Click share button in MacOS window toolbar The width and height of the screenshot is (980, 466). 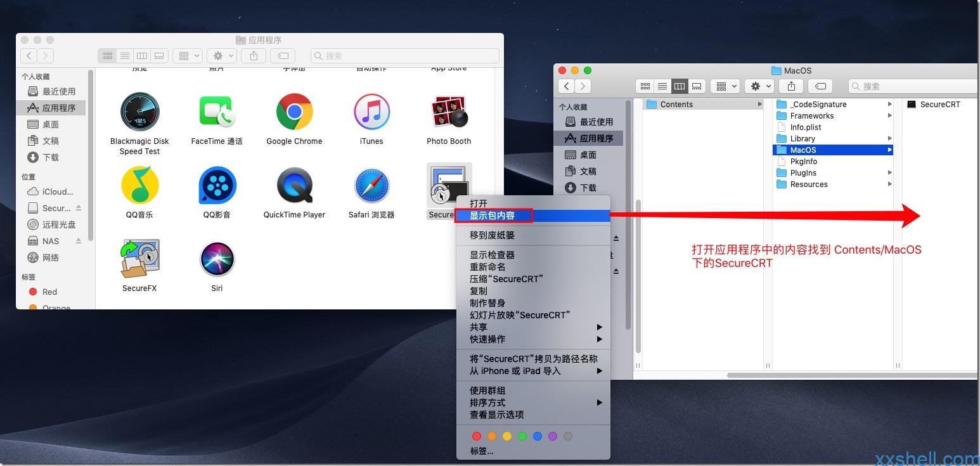click(791, 86)
